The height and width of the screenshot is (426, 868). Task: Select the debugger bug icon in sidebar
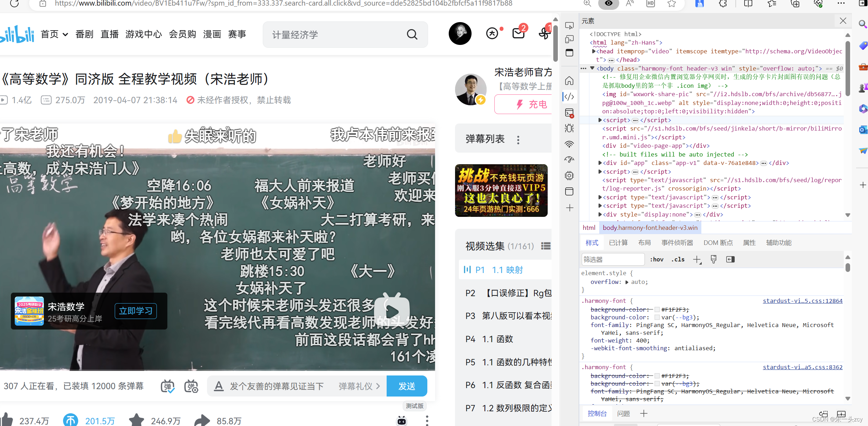click(569, 128)
